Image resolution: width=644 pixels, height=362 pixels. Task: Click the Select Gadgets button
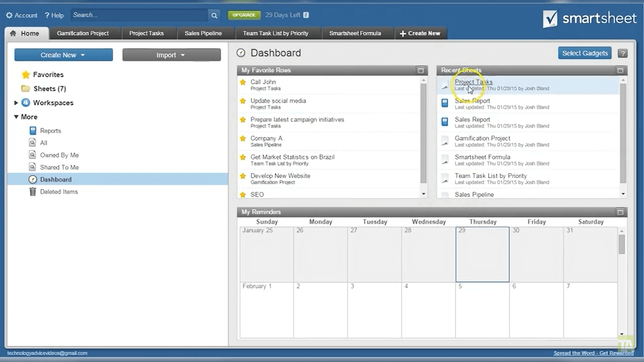585,53
